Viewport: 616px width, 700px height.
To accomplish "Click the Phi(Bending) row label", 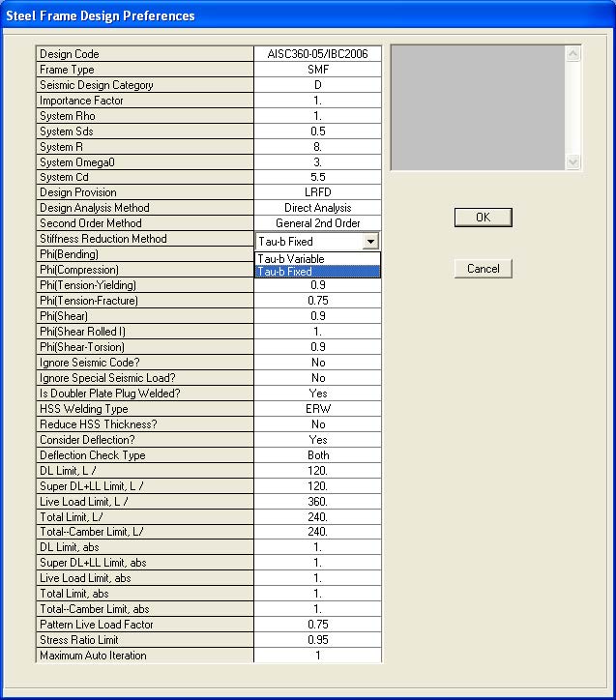I will [145, 254].
